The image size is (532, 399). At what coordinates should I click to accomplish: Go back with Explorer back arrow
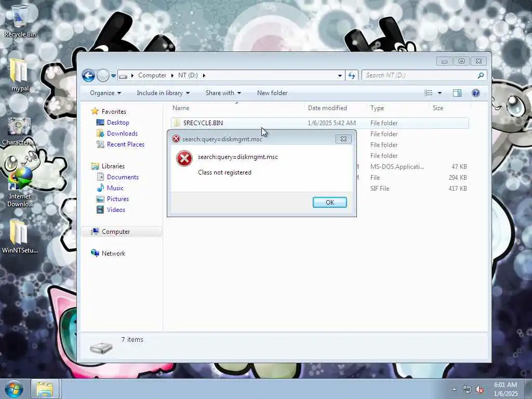point(88,75)
